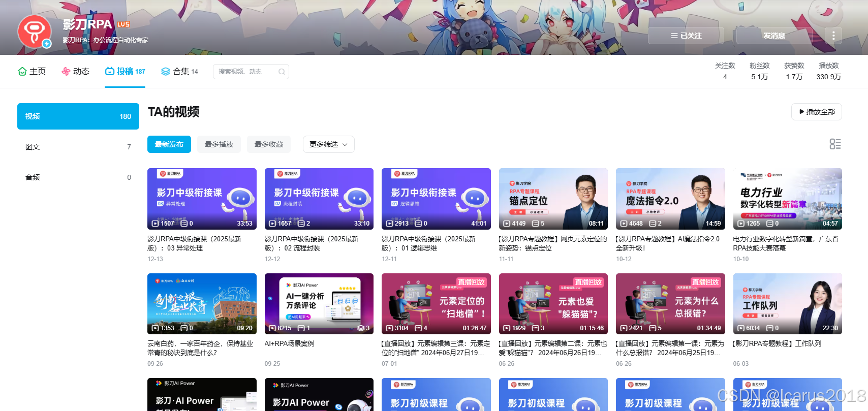Open the 03 异常处理 video thumbnail
868x411 pixels.
202,199
